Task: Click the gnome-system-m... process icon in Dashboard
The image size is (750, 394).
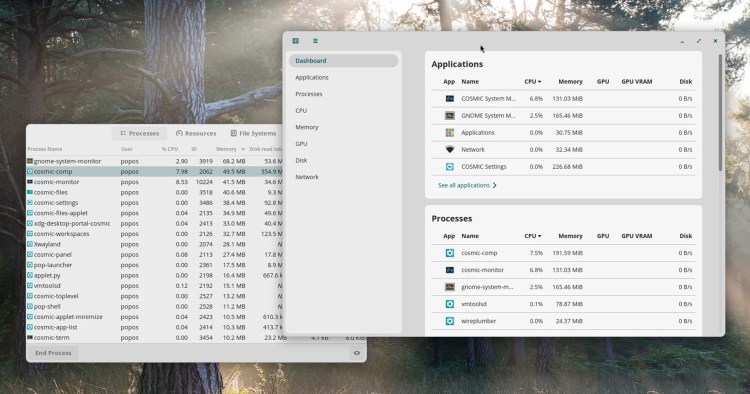Action: pos(450,287)
